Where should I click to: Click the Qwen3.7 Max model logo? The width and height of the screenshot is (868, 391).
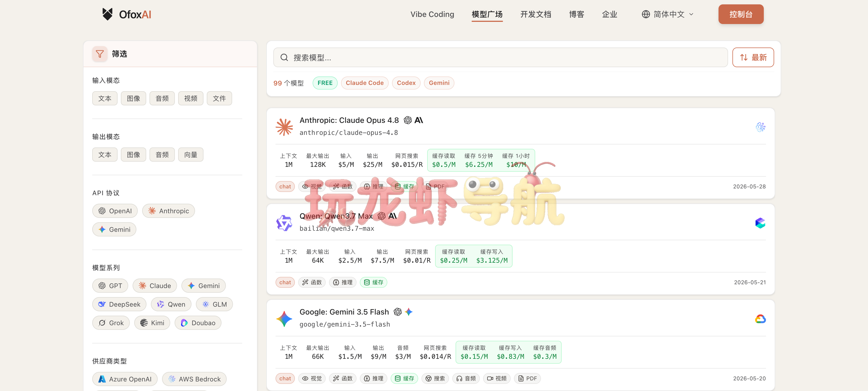(284, 223)
